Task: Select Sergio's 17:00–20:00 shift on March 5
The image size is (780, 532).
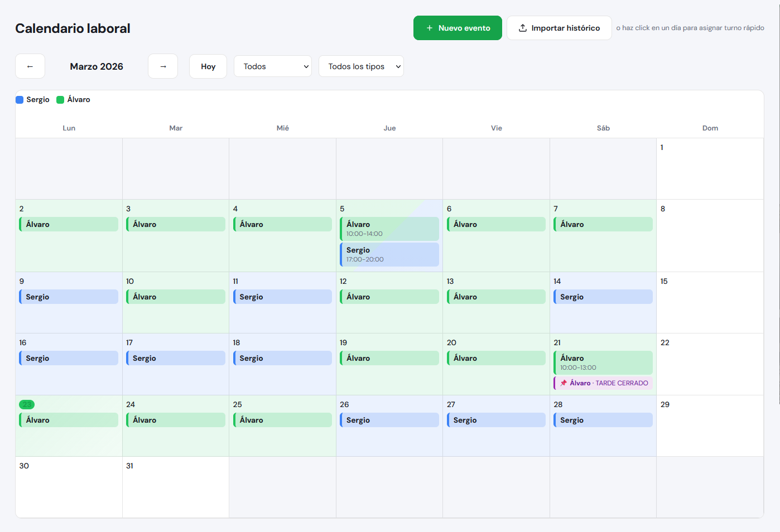Action: (389, 254)
